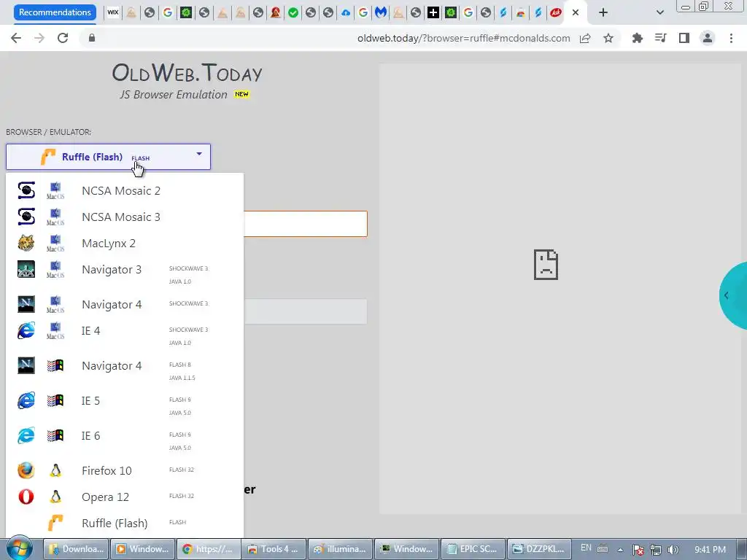This screenshot has height=560, width=747.
Task: Go back to the previous page
Action: coord(16,38)
